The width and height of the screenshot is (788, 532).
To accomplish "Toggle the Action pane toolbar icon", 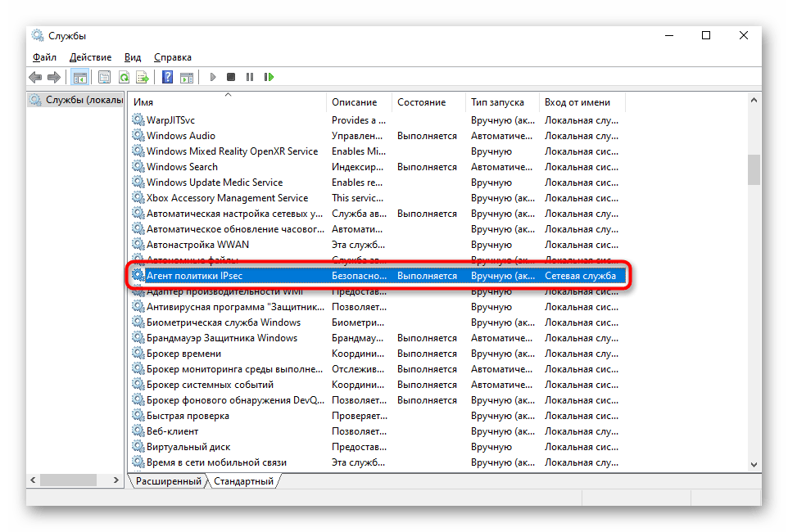I will pos(187,78).
